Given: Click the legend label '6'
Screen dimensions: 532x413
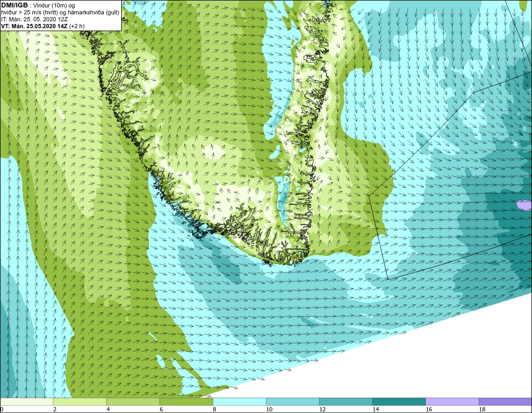Looking at the screenshot, I should [x=162, y=409].
